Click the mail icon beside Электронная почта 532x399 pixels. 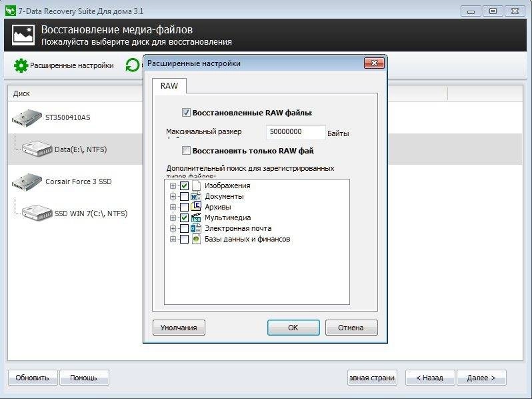(196, 228)
